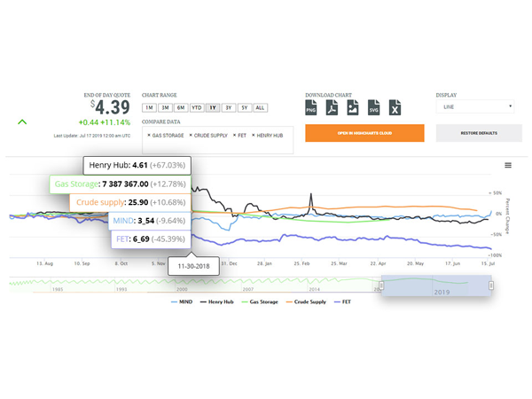Toggle Crude Supply series in legend
This screenshot has height=399, width=532.
(x=306, y=302)
